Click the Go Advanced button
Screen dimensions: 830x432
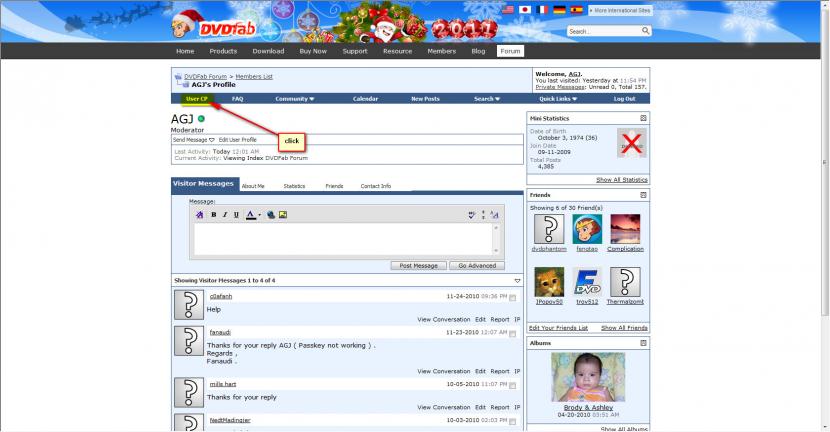pyautogui.click(x=477, y=265)
